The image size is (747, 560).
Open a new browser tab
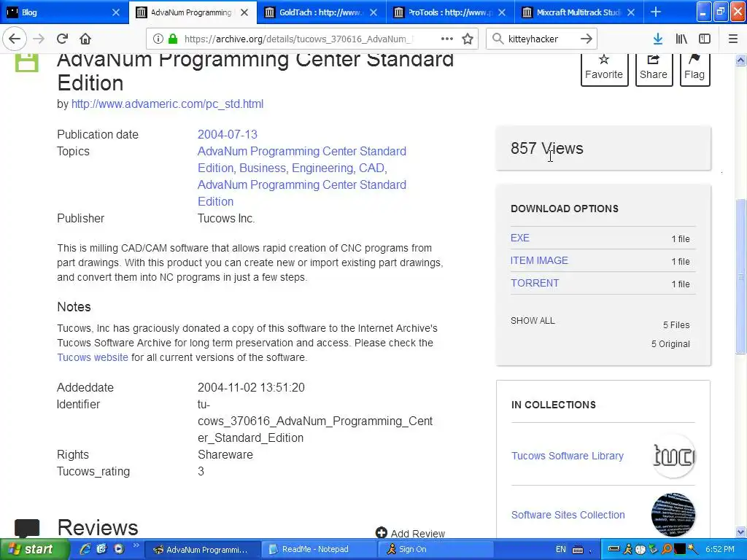tap(656, 12)
